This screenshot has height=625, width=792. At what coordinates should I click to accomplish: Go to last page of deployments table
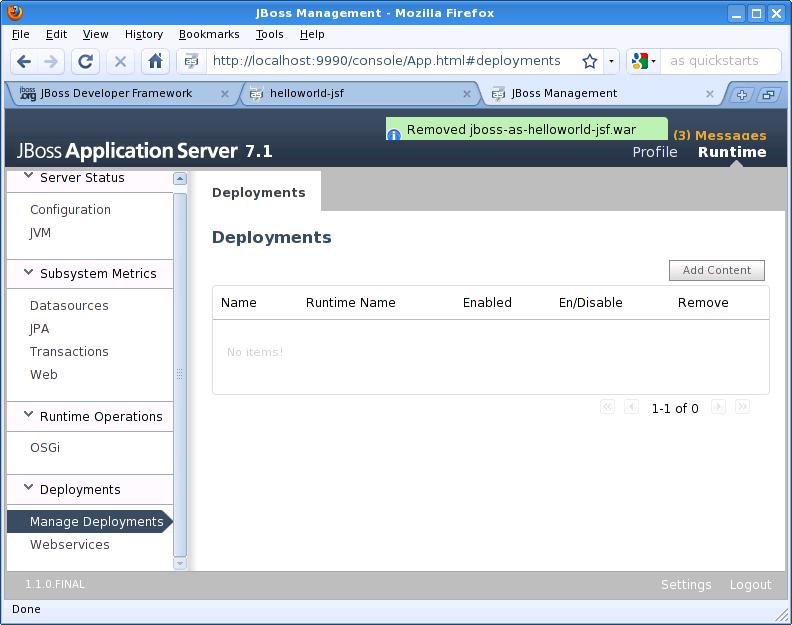click(x=742, y=407)
